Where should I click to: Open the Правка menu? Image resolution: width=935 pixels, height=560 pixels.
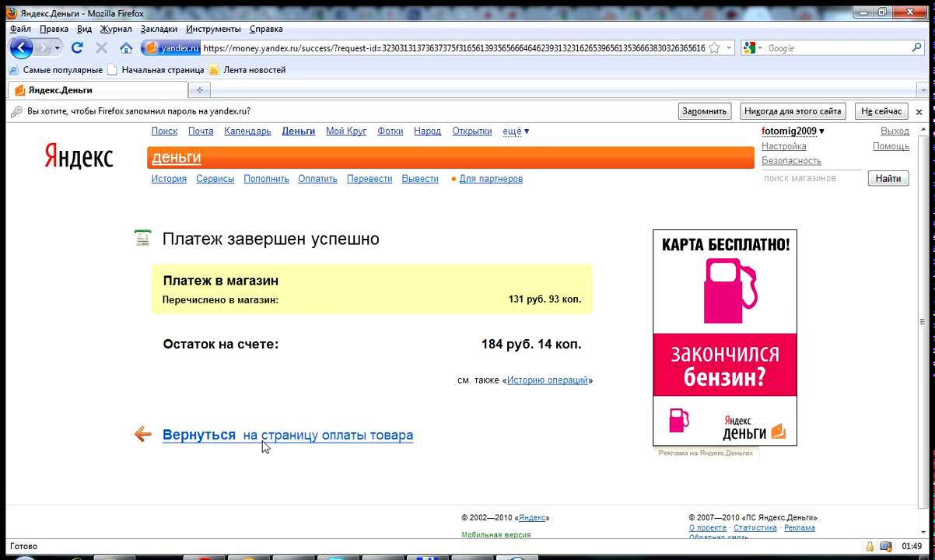pyautogui.click(x=54, y=29)
